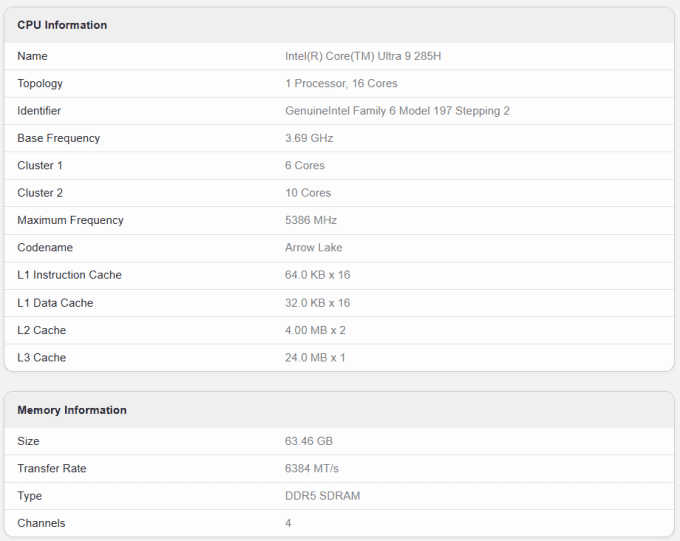This screenshot has width=680, height=541.
Task: Click the CPU Information section header
Action: tap(62, 25)
